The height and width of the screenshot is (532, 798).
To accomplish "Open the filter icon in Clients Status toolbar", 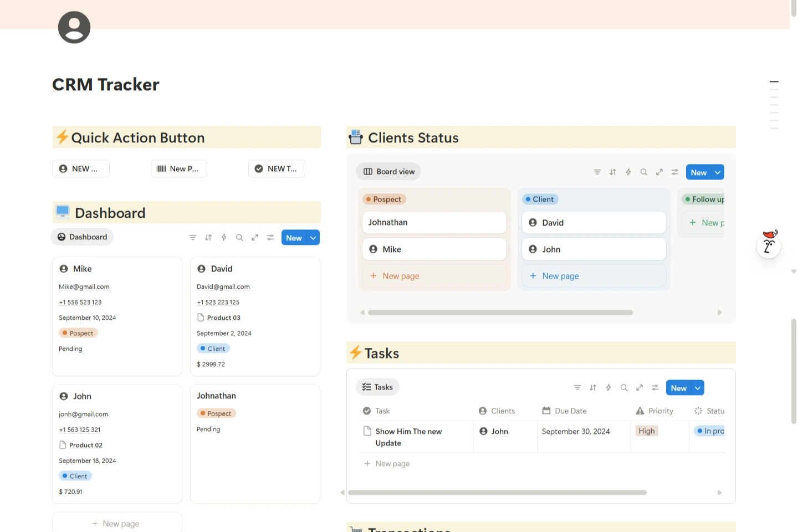I will tap(597, 172).
